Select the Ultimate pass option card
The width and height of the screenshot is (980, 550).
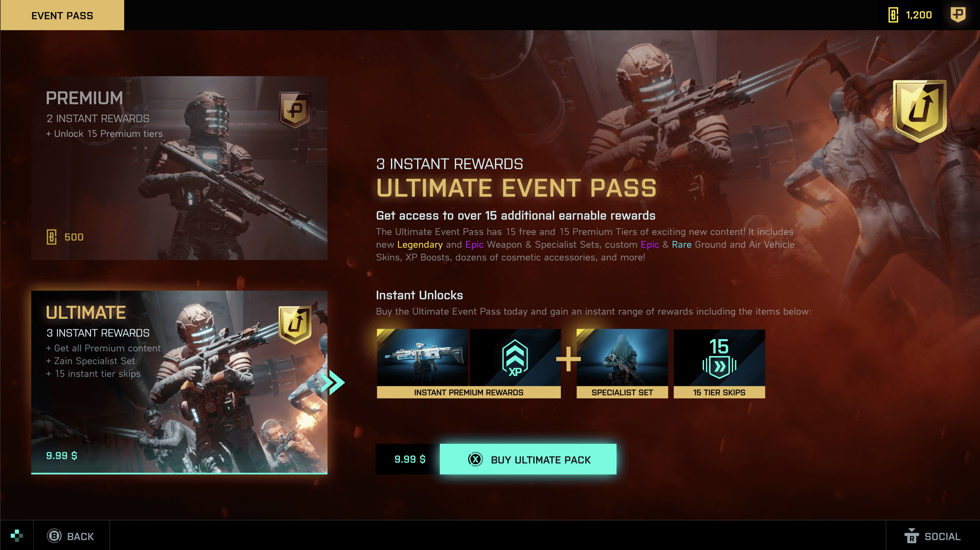[x=179, y=382]
